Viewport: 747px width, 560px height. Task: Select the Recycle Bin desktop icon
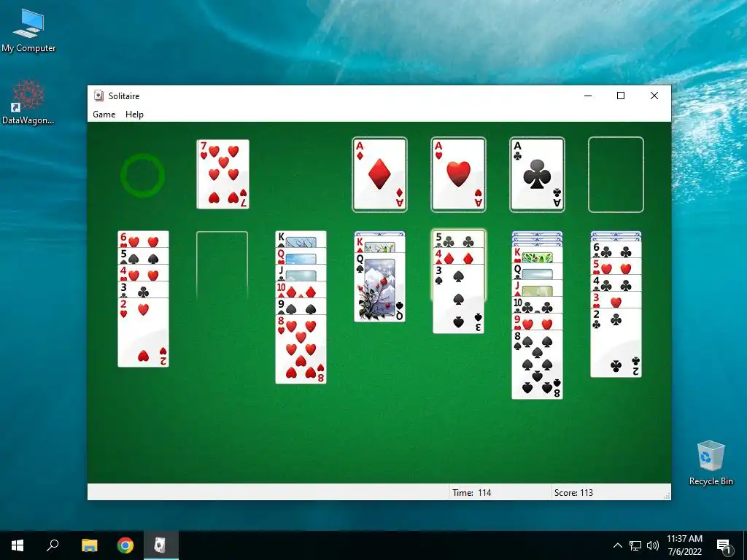[711, 463]
